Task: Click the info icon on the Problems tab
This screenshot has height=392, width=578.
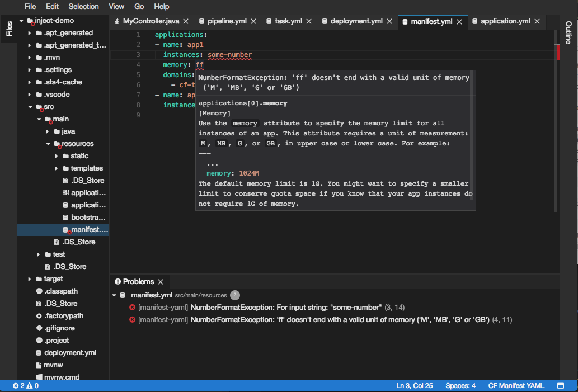Action: 117,281
